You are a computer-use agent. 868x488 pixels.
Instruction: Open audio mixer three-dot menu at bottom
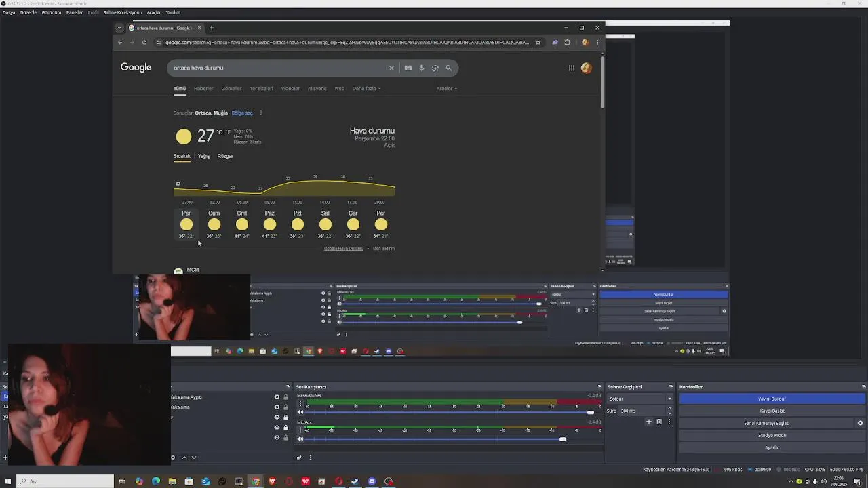click(311, 457)
